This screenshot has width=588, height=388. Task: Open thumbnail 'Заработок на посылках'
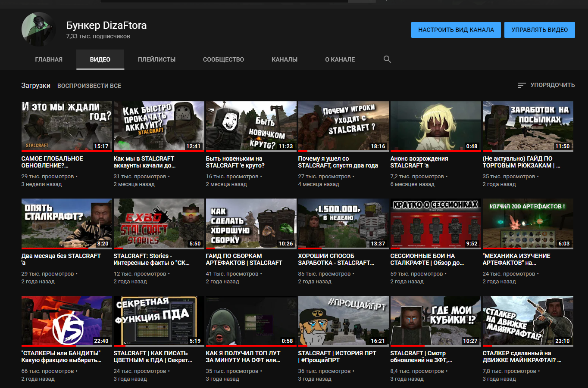coord(528,127)
